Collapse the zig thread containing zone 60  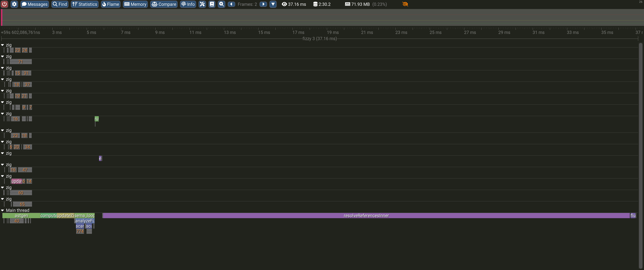coord(2,188)
